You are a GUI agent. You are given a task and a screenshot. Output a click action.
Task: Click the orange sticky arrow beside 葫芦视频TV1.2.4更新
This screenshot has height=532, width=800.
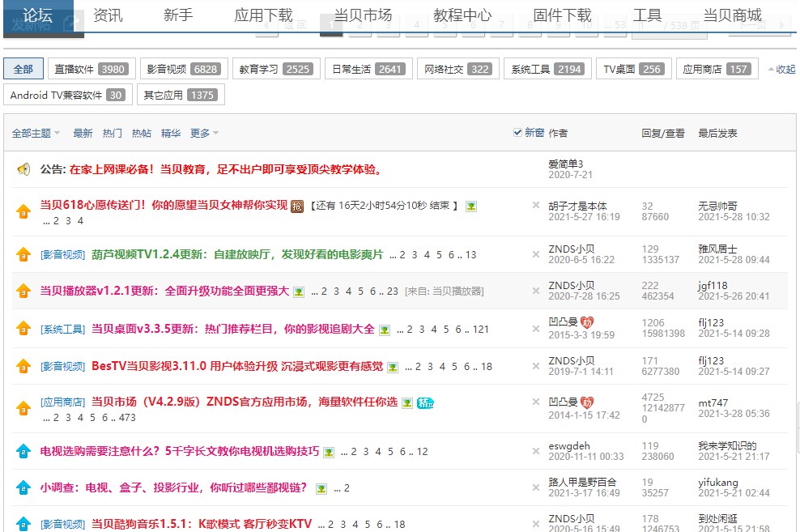coord(23,254)
